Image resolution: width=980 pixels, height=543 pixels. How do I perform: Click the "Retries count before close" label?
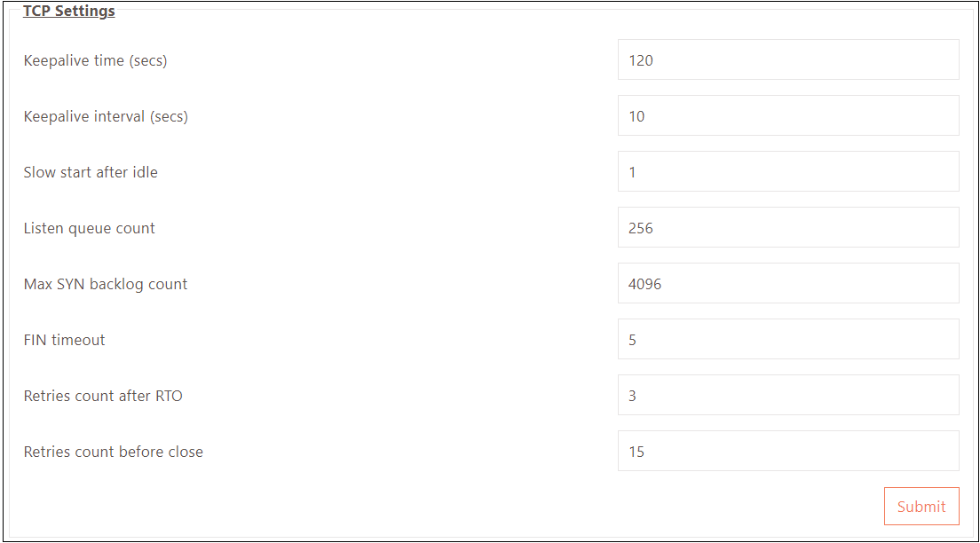pos(113,452)
